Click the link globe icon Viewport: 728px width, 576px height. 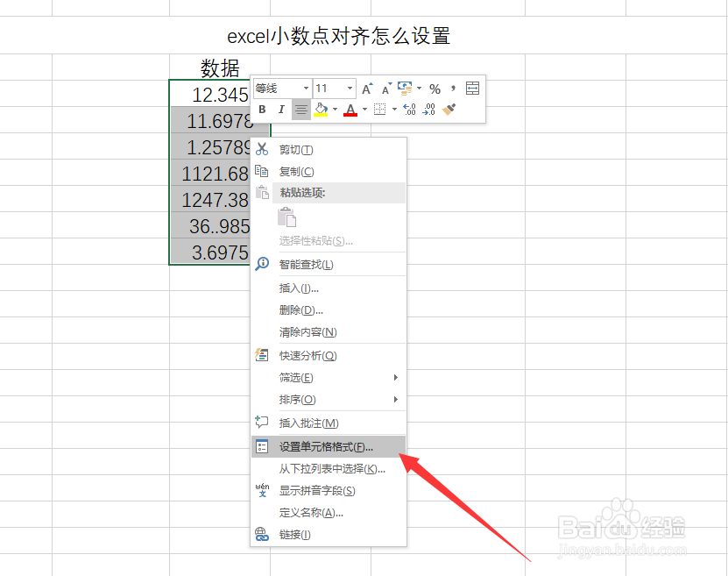click(x=262, y=534)
